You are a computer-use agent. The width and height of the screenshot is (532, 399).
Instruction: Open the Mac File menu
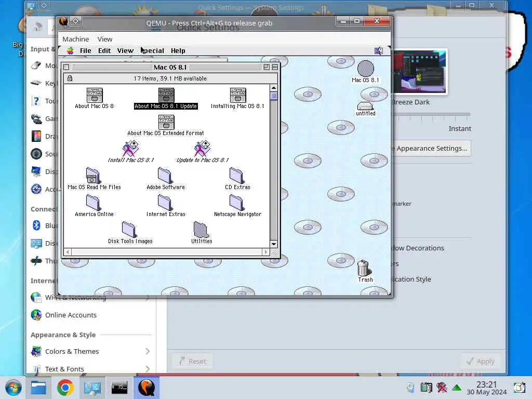86,51
